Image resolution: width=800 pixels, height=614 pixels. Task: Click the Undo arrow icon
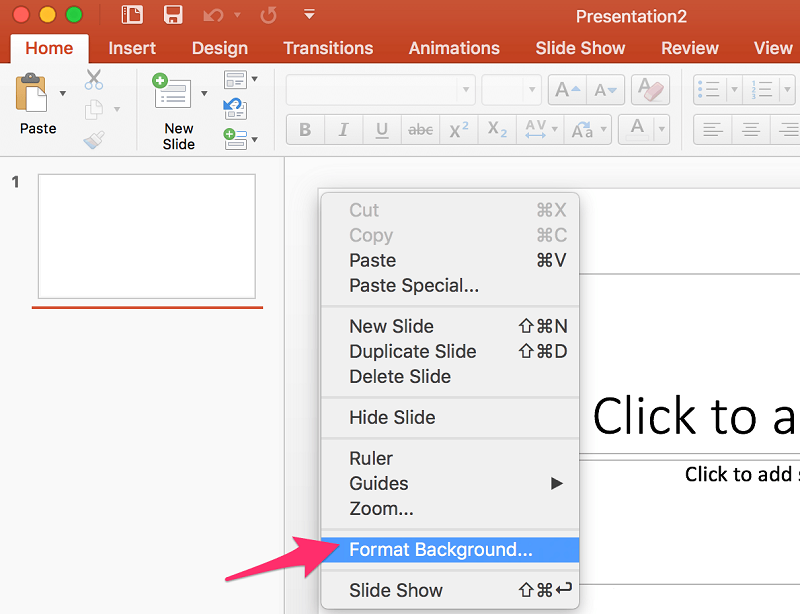[x=213, y=15]
